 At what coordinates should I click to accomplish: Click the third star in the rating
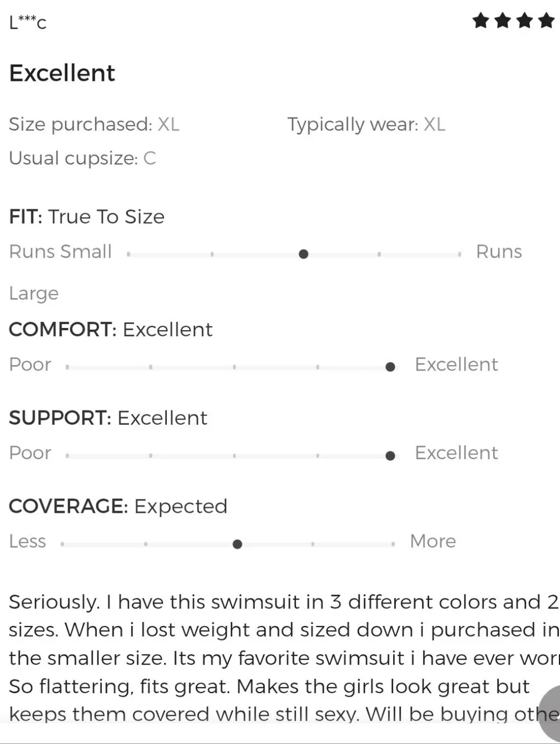[525, 21]
